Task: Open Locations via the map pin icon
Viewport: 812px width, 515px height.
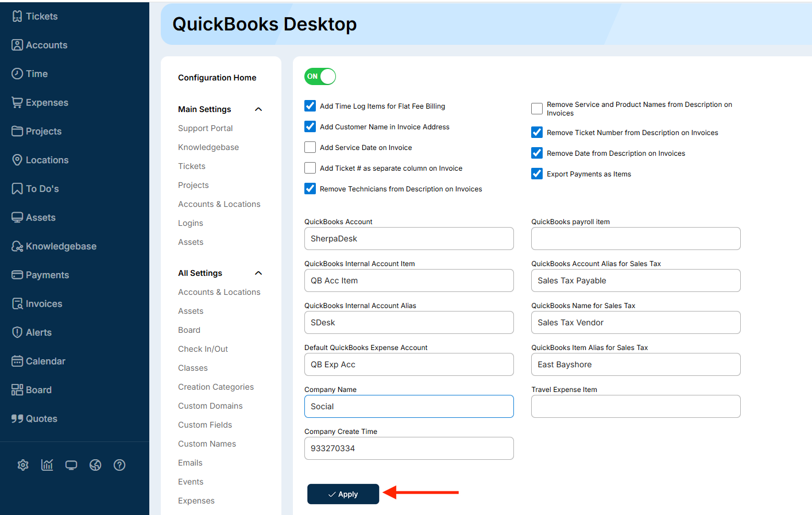Action: pos(17,160)
